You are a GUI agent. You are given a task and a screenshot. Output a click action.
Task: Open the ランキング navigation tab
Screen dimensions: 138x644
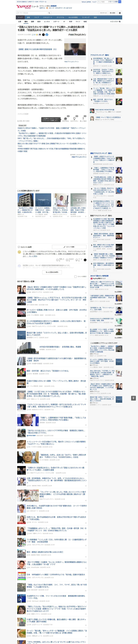pyautogui.click(x=86, y=17)
